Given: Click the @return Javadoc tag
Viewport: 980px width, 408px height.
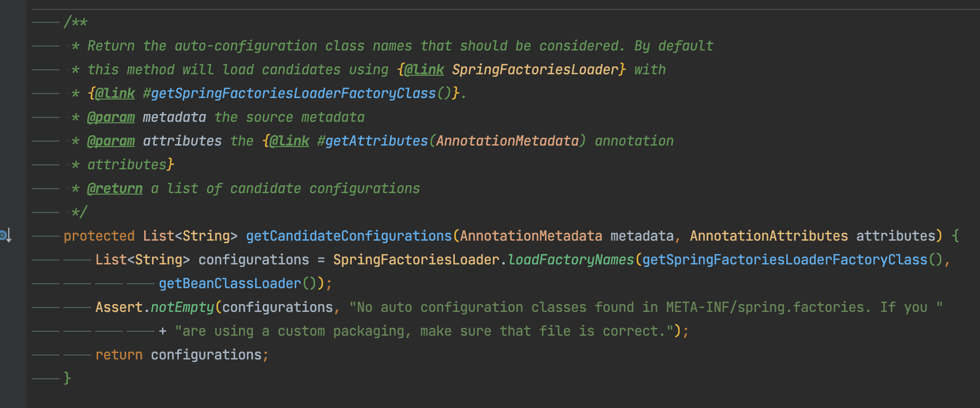Looking at the screenshot, I should tap(114, 189).
